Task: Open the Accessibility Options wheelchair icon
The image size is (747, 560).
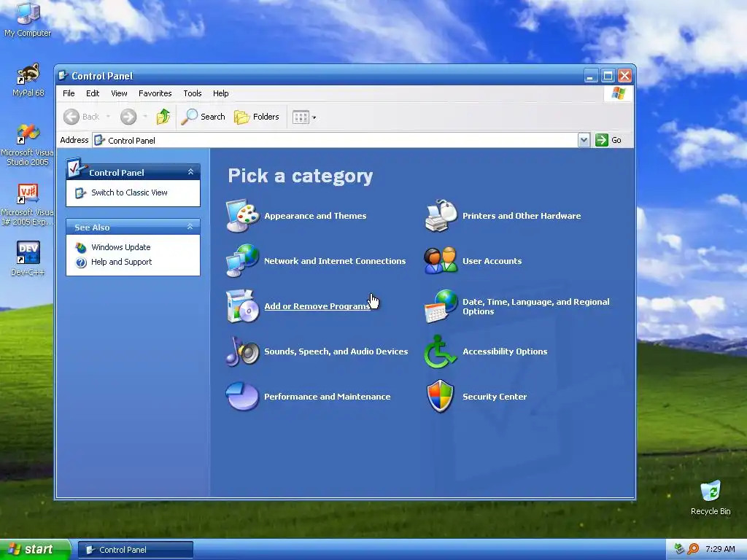Action: coord(441,351)
